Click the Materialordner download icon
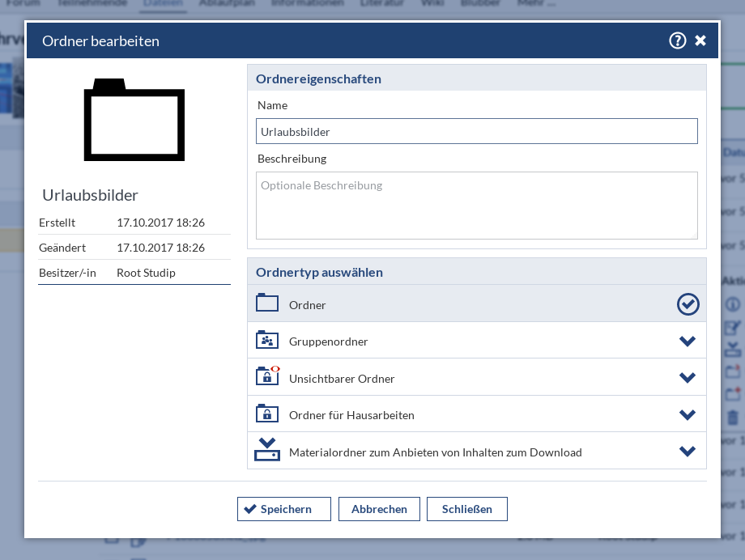Image resolution: width=745 pixels, height=560 pixels. [x=267, y=451]
